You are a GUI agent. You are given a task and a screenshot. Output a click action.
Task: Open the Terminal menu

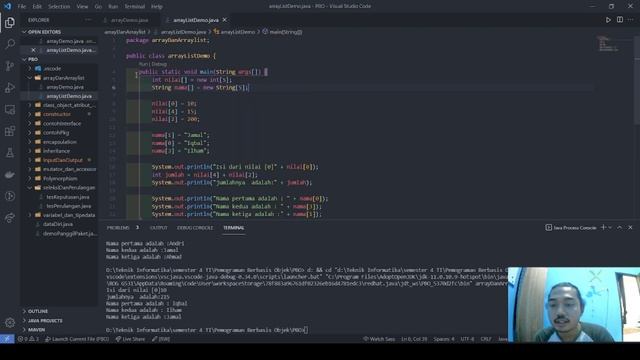point(134,6)
